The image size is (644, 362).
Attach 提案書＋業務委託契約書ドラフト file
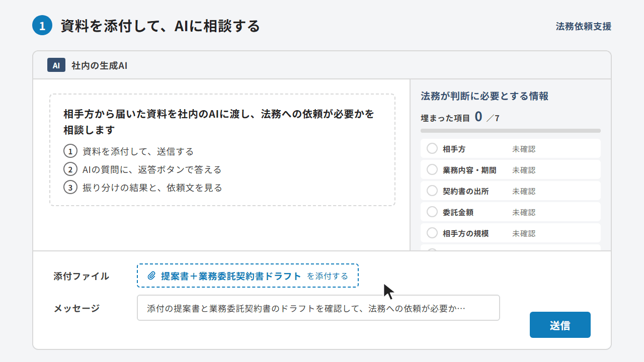[248, 276]
